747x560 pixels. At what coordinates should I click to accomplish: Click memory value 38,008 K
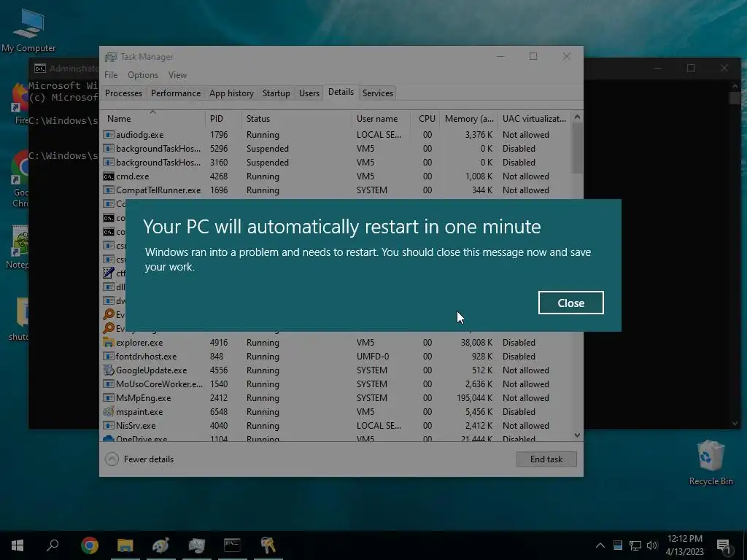(x=477, y=343)
